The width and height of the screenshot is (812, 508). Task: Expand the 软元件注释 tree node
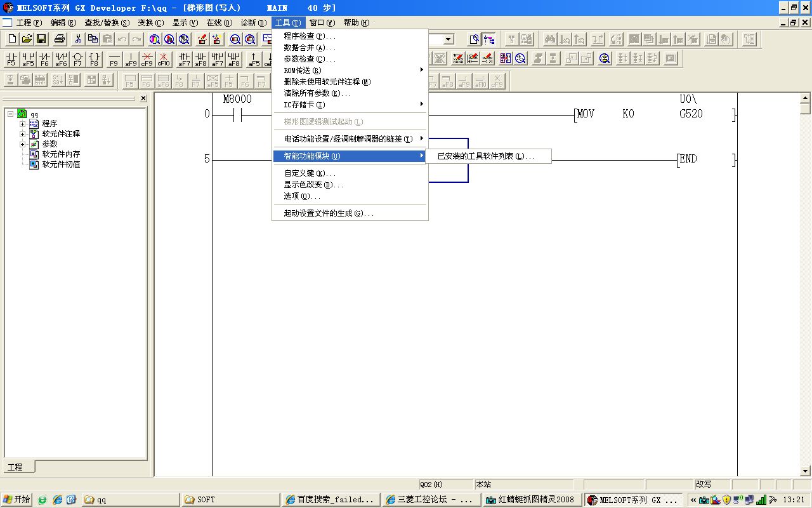[x=23, y=134]
